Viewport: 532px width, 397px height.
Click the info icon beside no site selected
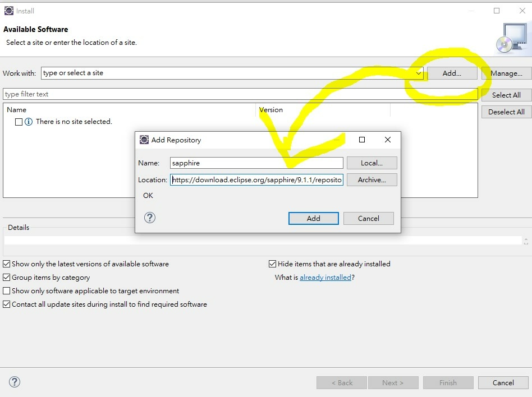(29, 122)
